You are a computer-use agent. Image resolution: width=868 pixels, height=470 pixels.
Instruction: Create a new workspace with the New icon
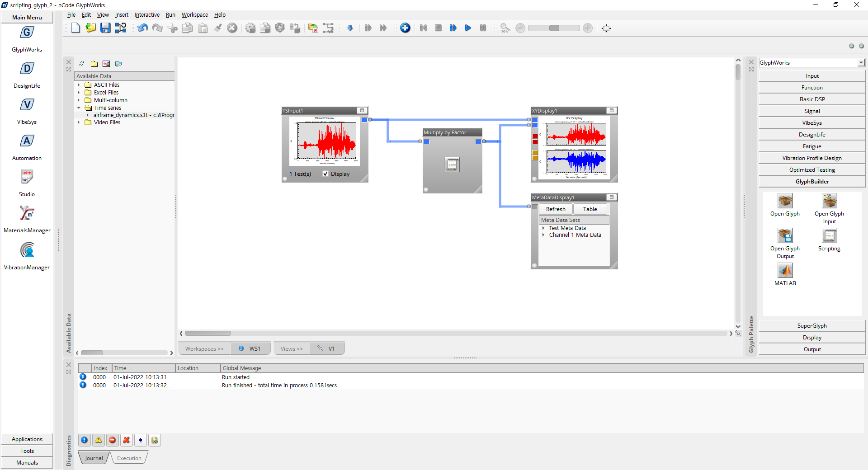[75, 28]
